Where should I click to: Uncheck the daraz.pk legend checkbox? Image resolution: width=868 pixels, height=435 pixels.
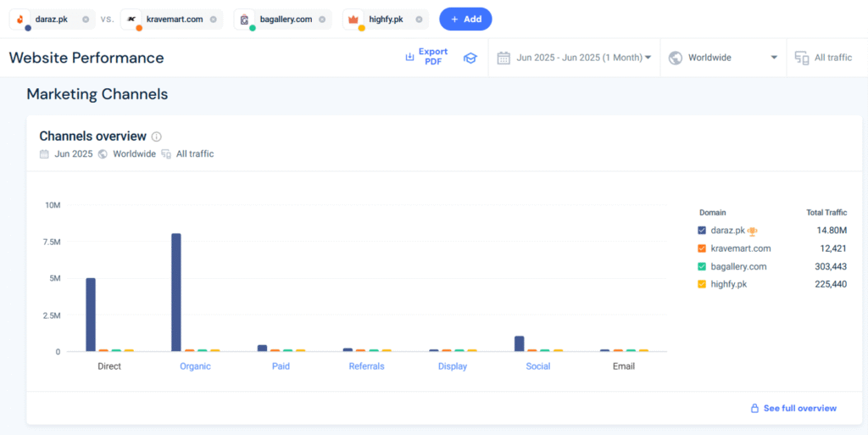pos(701,231)
